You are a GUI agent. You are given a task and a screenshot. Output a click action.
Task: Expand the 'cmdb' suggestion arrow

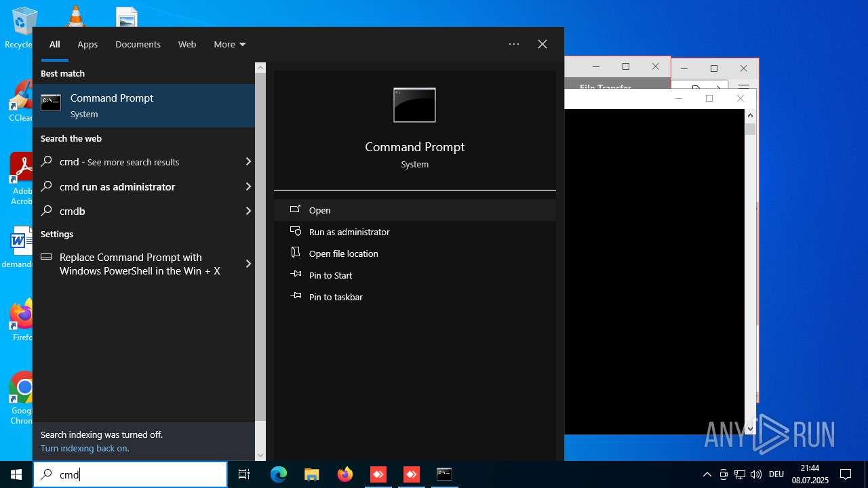pyautogui.click(x=248, y=211)
